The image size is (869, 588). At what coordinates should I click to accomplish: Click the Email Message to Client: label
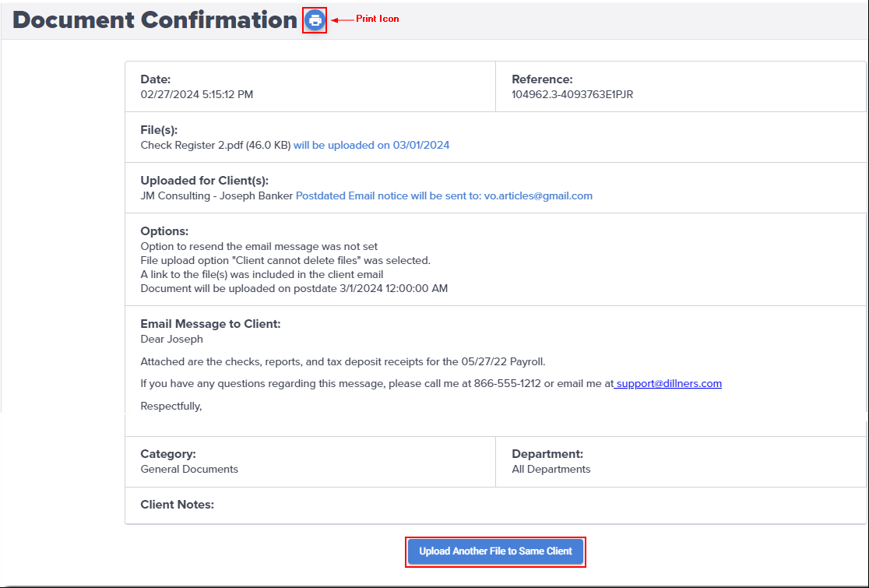pyautogui.click(x=210, y=324)
